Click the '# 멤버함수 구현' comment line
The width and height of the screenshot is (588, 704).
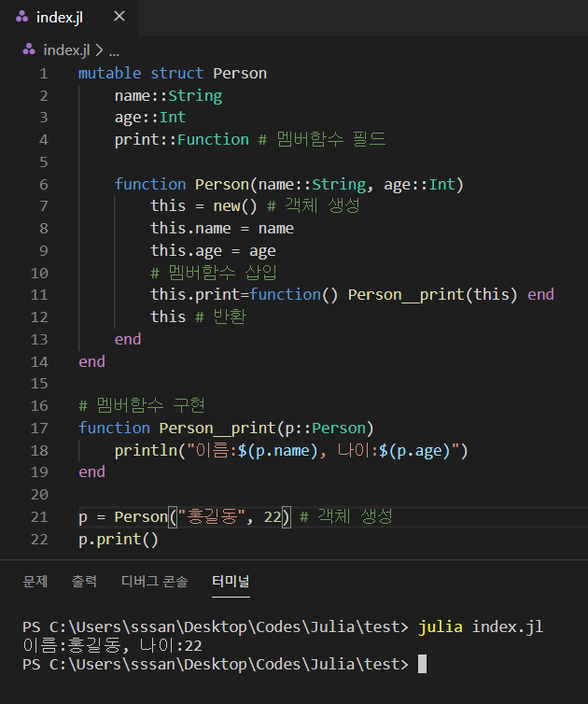(142, 405)
